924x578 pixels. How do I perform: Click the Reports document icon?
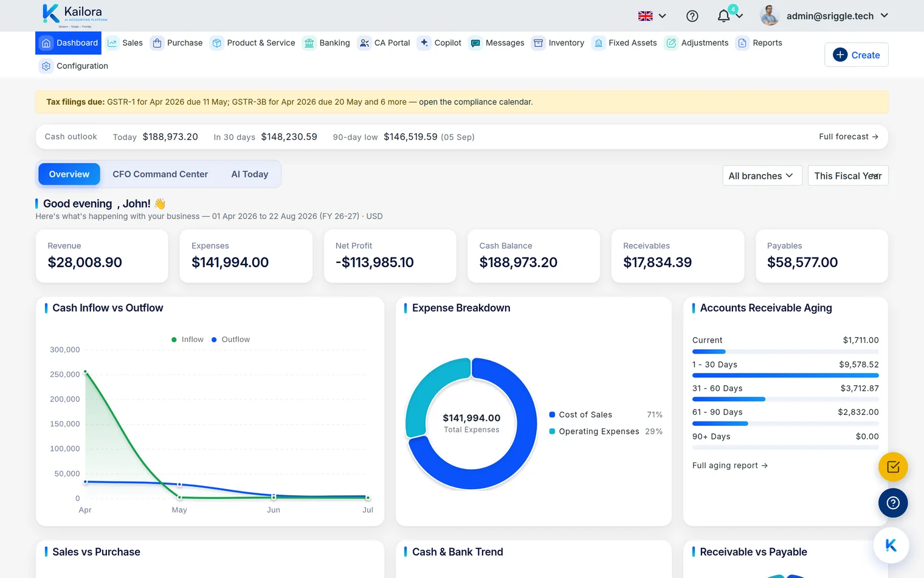point(742,43)
